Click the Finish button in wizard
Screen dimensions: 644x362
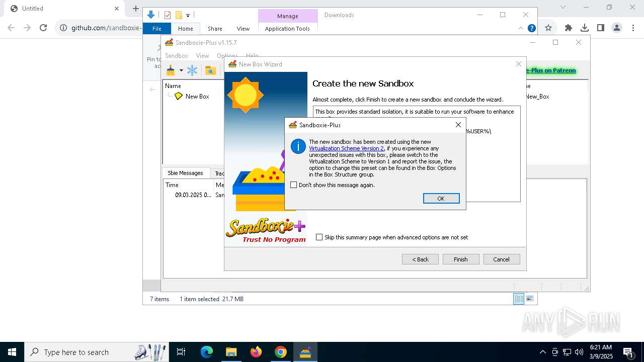(x=461, y=259)
